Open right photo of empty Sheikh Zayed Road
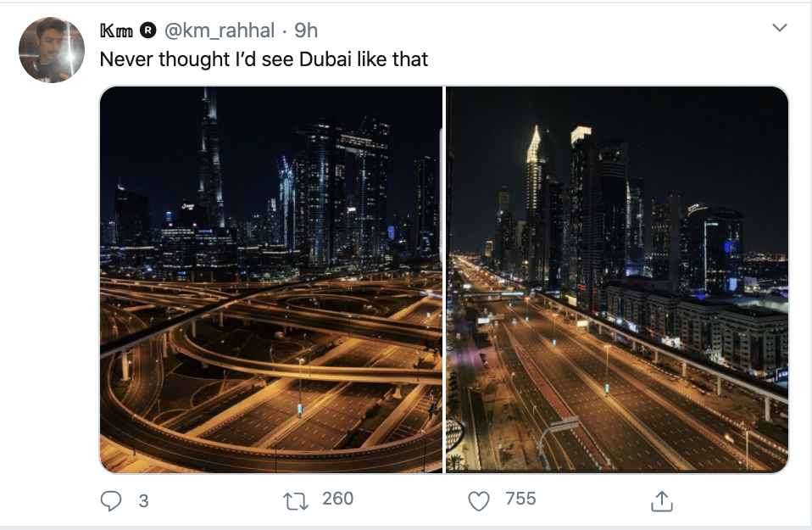This screenshot has height=530, width=812. tap(617, 280)
